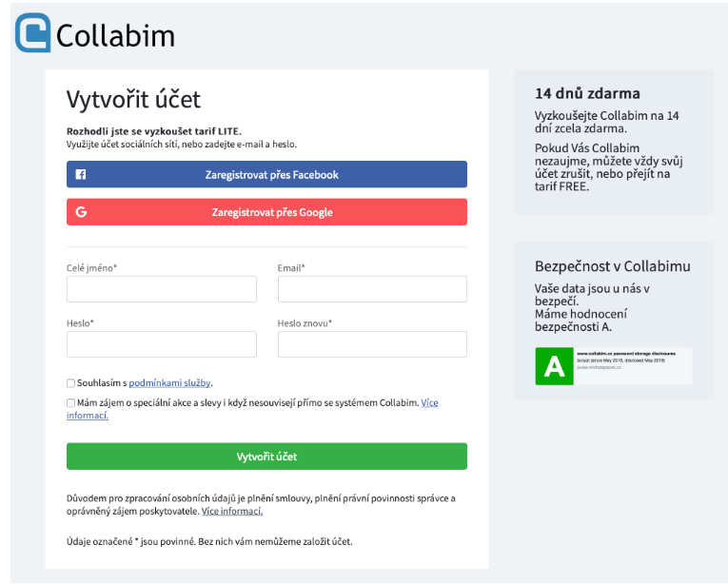Screen dimensions: 728x584
Task: Open Více informací link about data processing
Action: tap(232, 511)
